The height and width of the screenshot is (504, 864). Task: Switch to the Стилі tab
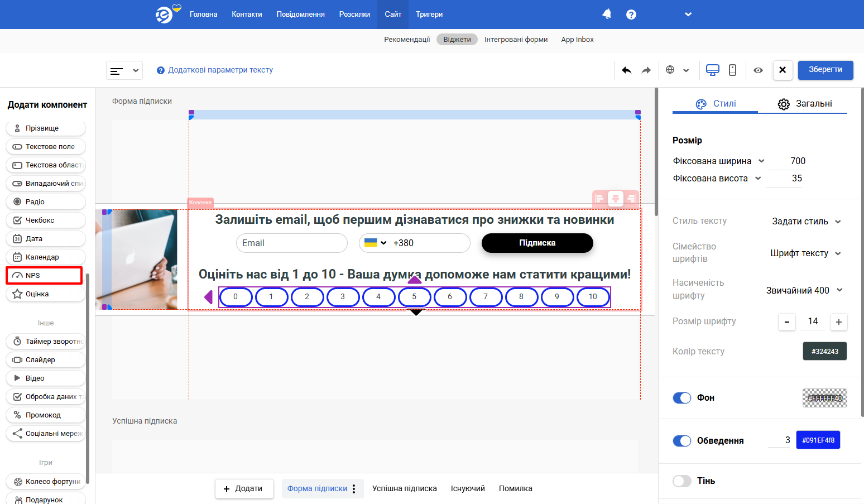tap(716, 104)
